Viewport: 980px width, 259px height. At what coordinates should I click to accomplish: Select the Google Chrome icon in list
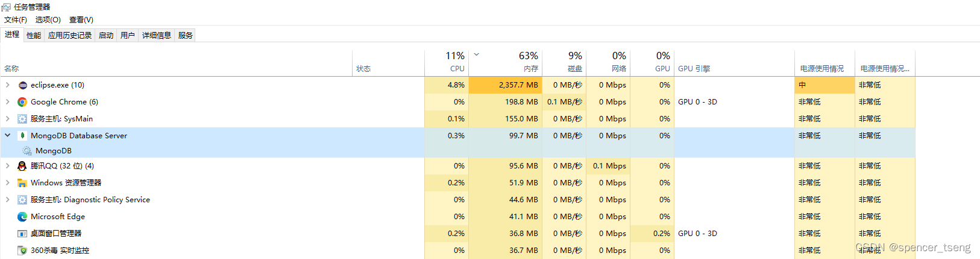tap(22, 102)
